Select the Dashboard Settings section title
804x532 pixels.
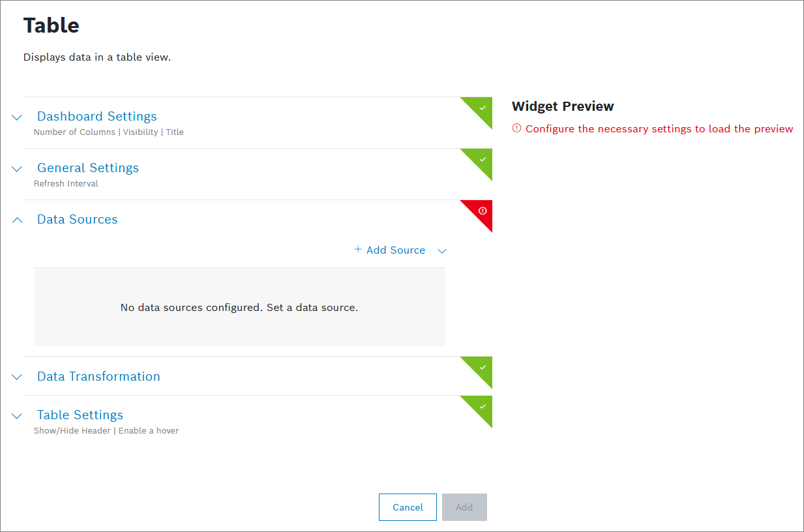point(97,117)
